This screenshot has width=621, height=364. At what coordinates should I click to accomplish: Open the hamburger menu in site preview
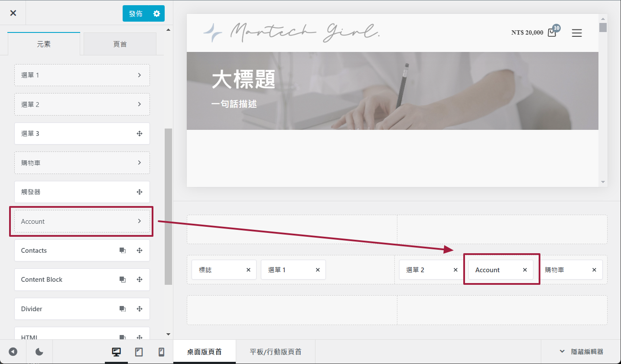click(x=576, y=33)
